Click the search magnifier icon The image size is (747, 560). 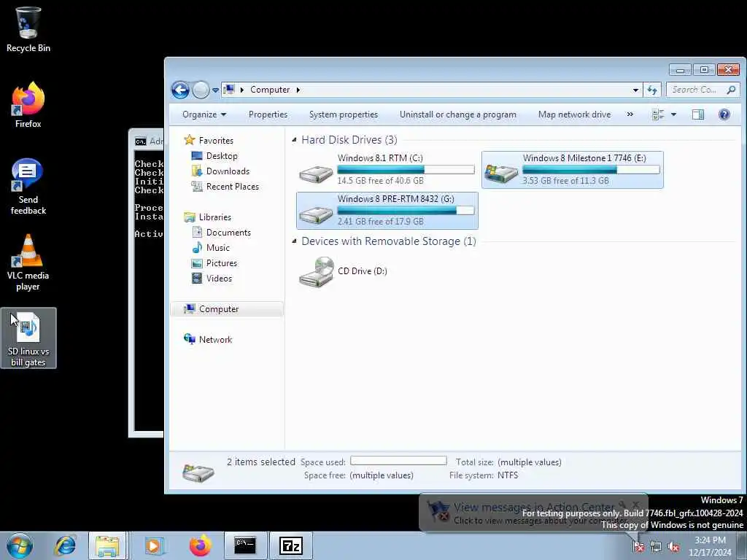tap(731, 90)
